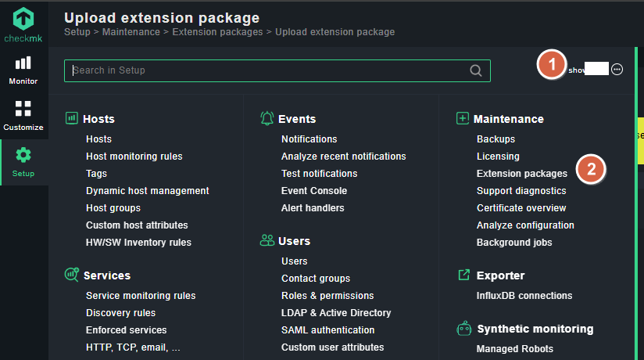The width and height of the screenshot is (644, 360).
Task: Select InfluxDB connections
Action: 524,296
